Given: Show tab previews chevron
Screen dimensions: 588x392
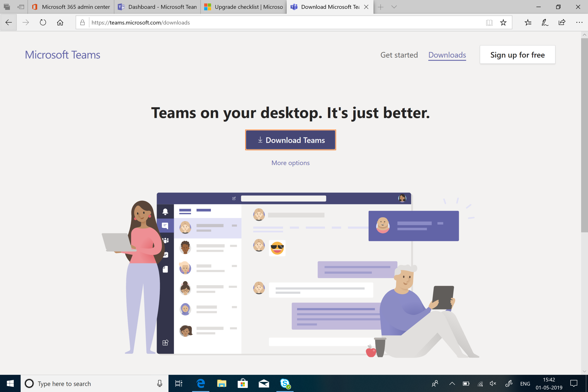Looking at the screenshot, I should pos(394,7).
